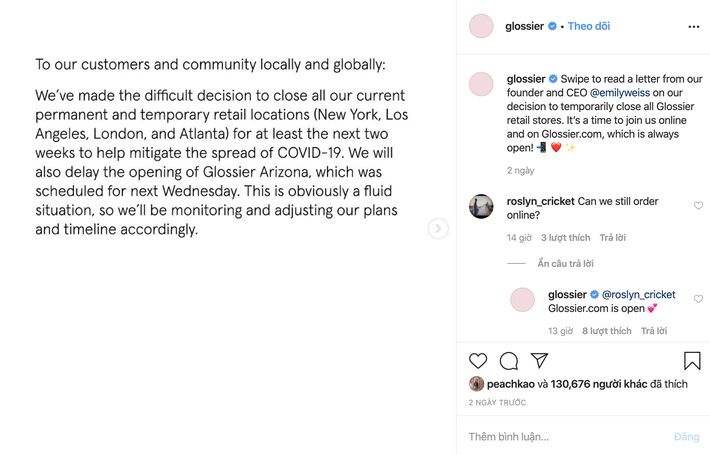
Task: Open roslyn_cricket's profile picture
Action: (x=481, y=206)
